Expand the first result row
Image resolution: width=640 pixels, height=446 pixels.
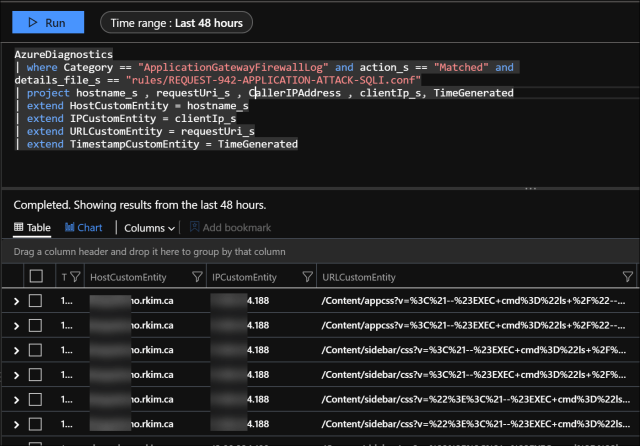pos(15,301)
